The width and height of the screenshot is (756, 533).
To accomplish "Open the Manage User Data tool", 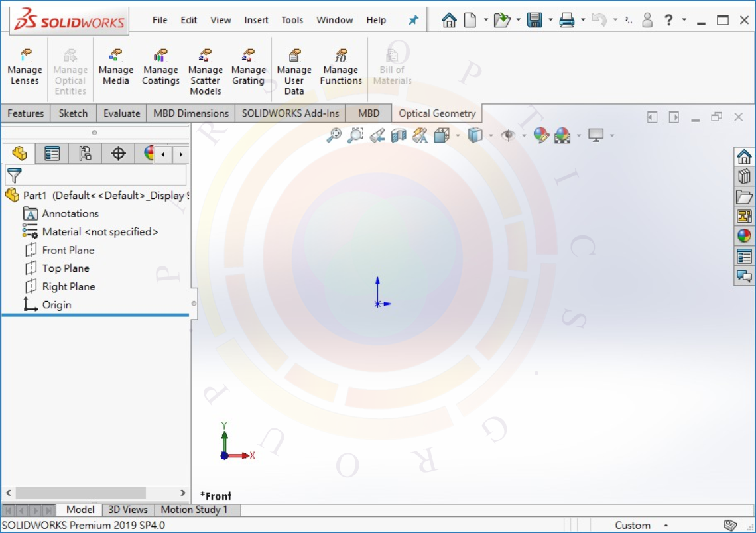I will 294,72.
